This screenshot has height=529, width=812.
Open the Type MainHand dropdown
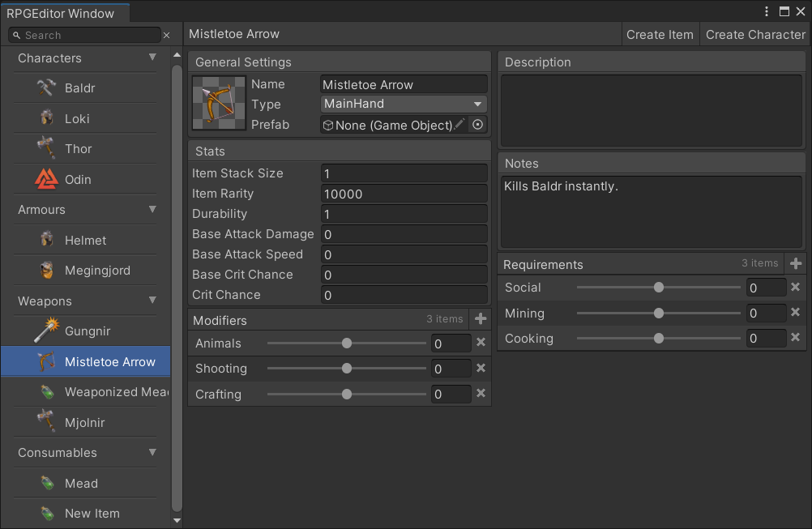pyautogui.click(x=404, y=104)
